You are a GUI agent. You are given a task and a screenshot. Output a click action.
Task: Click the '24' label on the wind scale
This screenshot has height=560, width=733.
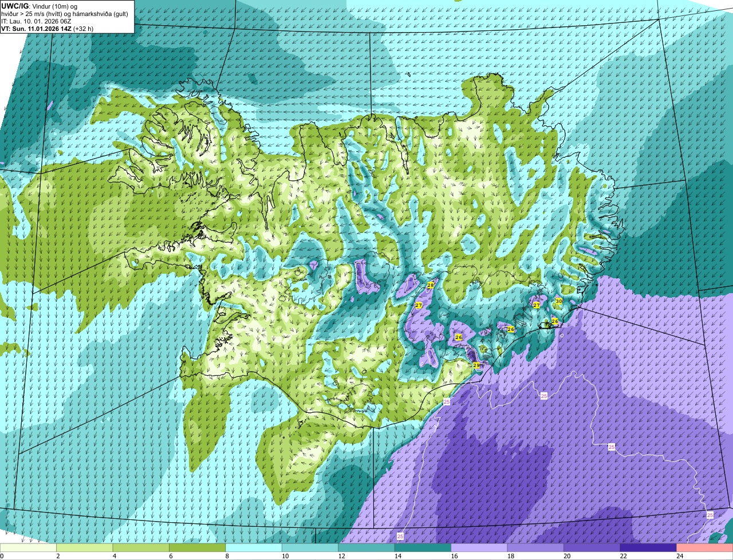[679, 556]
